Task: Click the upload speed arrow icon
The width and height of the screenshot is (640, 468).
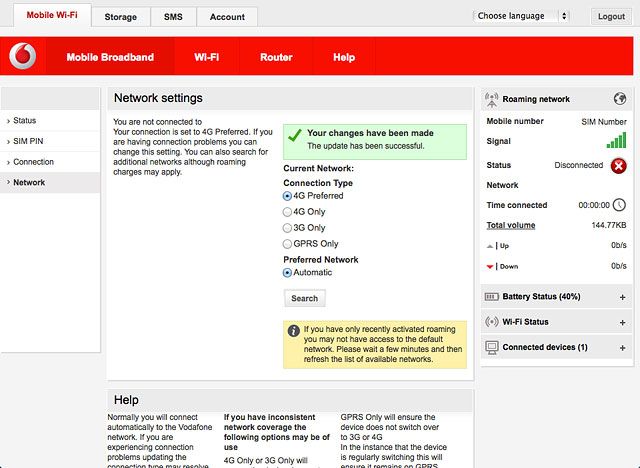Action: click(x=490, y=246)
